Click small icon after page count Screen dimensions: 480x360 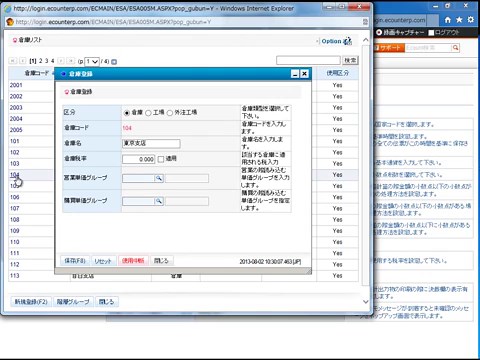pos(114,62)
